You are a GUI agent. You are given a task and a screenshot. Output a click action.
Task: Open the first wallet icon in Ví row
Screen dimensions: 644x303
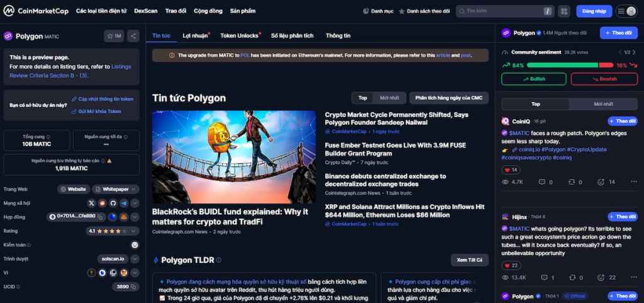coord(91,273)
